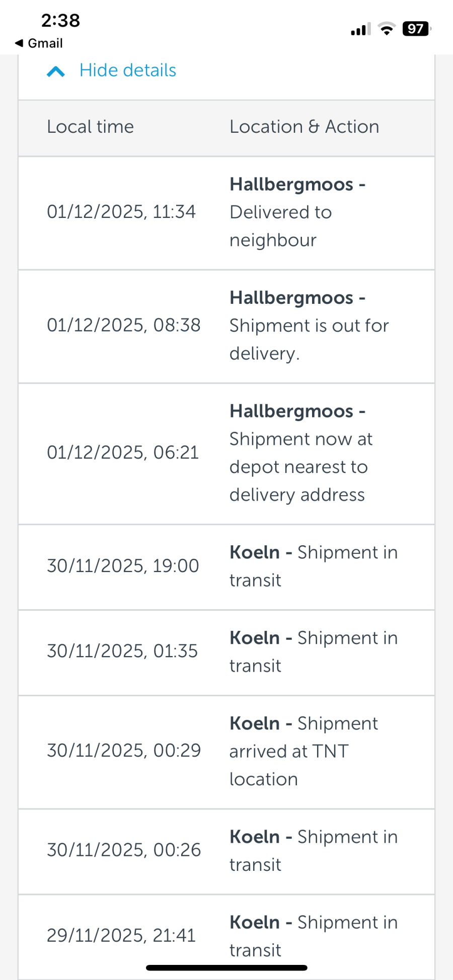This screenshot has height=980, width=453.
Task: Select the Location & Action column header
Action: [304, 127]
